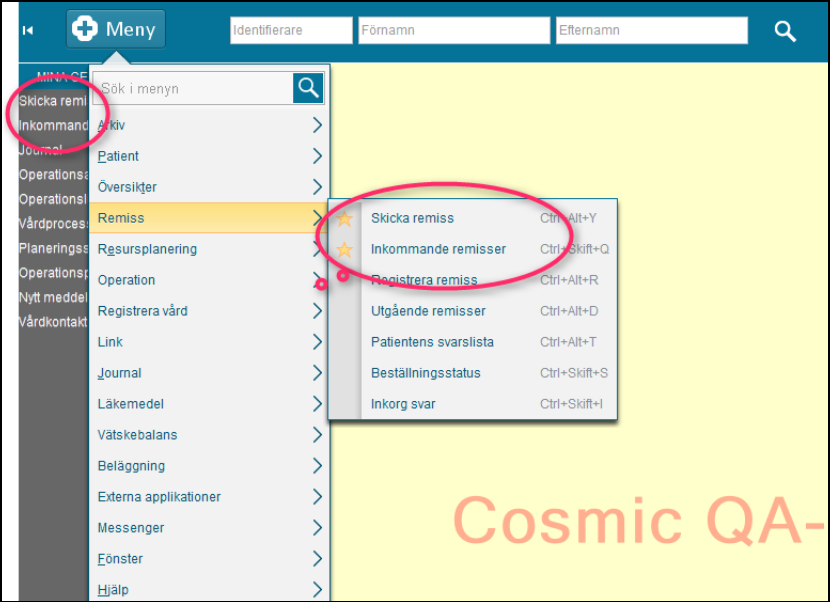Viewport: 830px width, 603px height.
Task: Focus the Efternamn text field
Action: pos(651,31)
